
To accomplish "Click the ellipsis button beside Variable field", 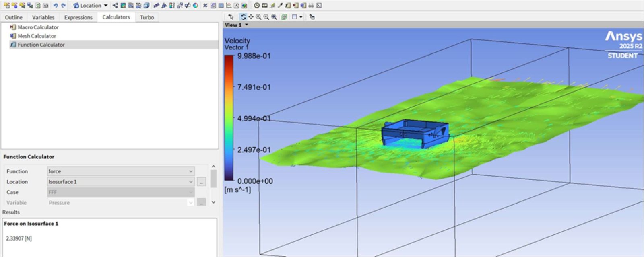I will click(x=201, y=203).
